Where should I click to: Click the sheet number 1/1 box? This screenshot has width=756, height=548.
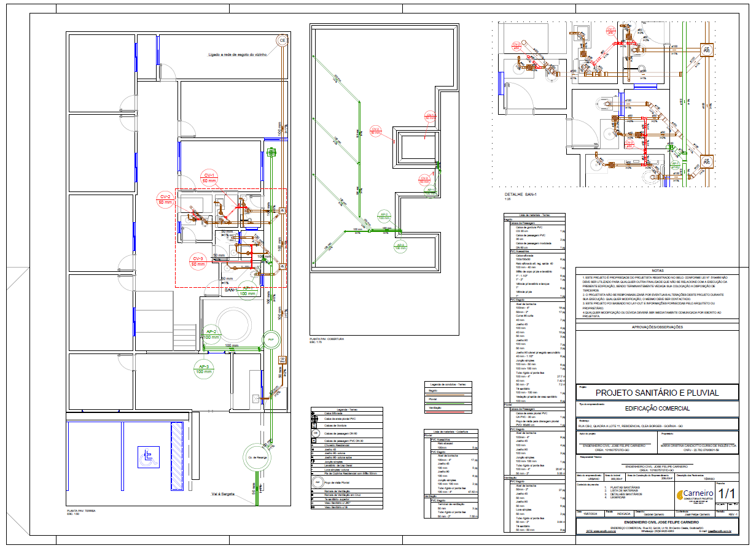tap(726, 493)
